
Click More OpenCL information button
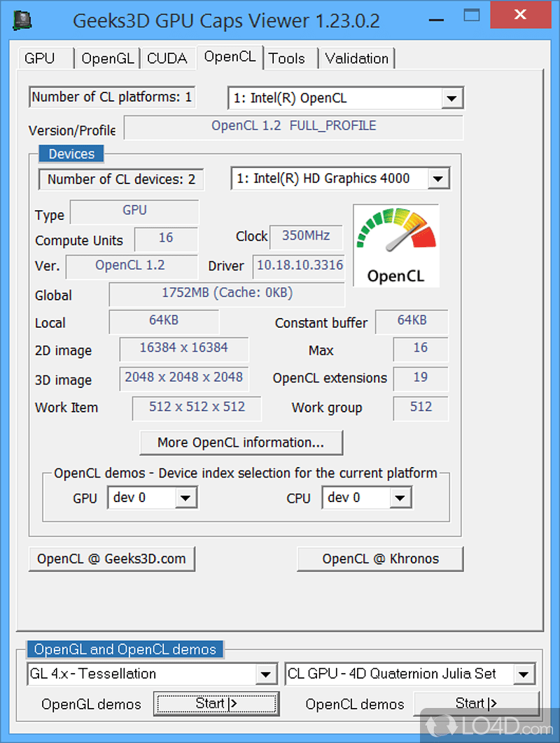[241, 443]
